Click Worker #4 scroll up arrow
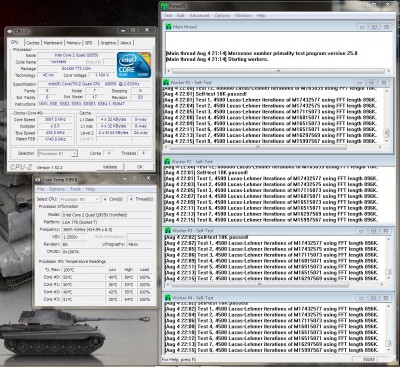This screenshot has height=367, width=400. 388,306
